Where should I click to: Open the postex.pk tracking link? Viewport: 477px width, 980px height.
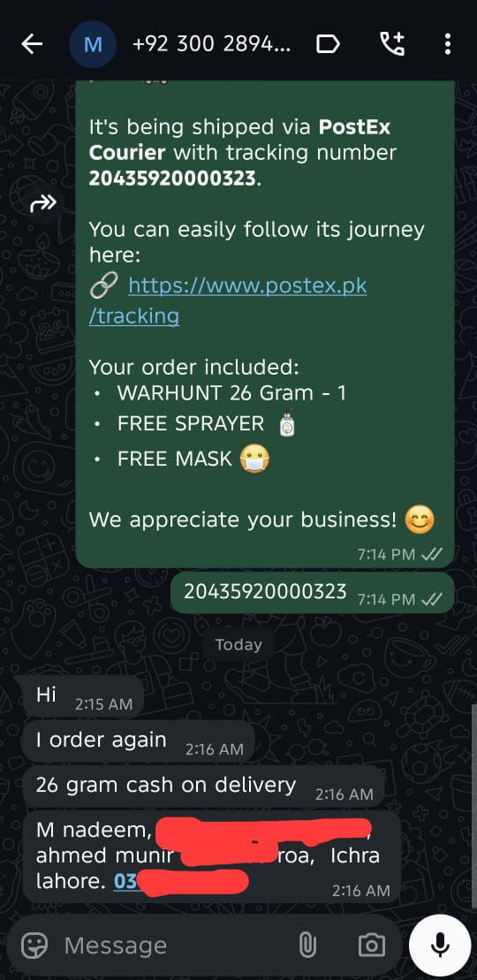click(228, 300)
